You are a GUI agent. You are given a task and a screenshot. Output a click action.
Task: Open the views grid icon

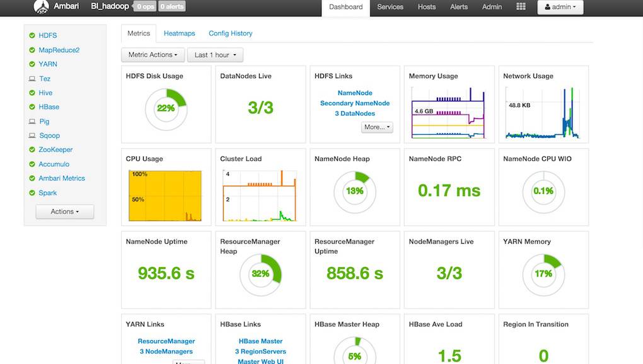(521, 6)
